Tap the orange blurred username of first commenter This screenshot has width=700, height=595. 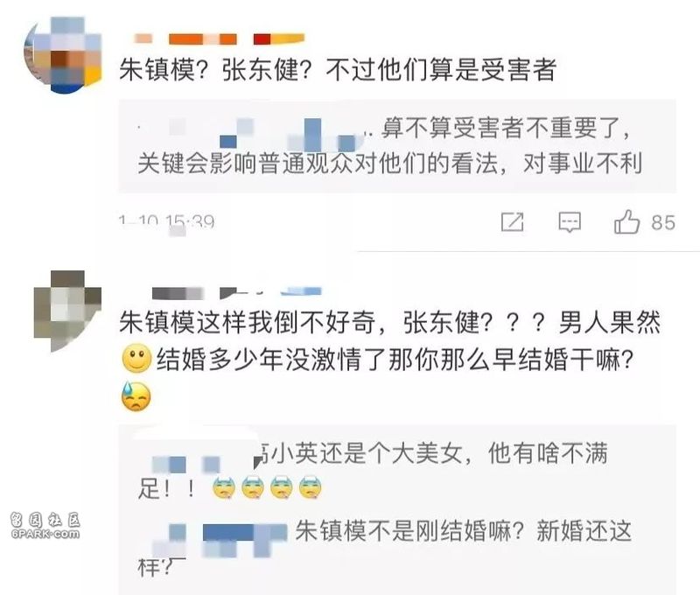coord(219,39)
